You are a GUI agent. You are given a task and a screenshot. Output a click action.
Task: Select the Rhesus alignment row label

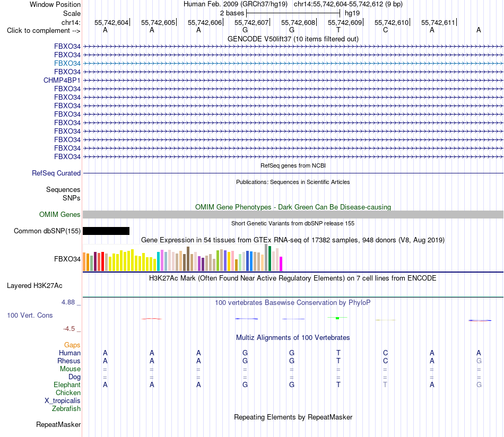69,361
